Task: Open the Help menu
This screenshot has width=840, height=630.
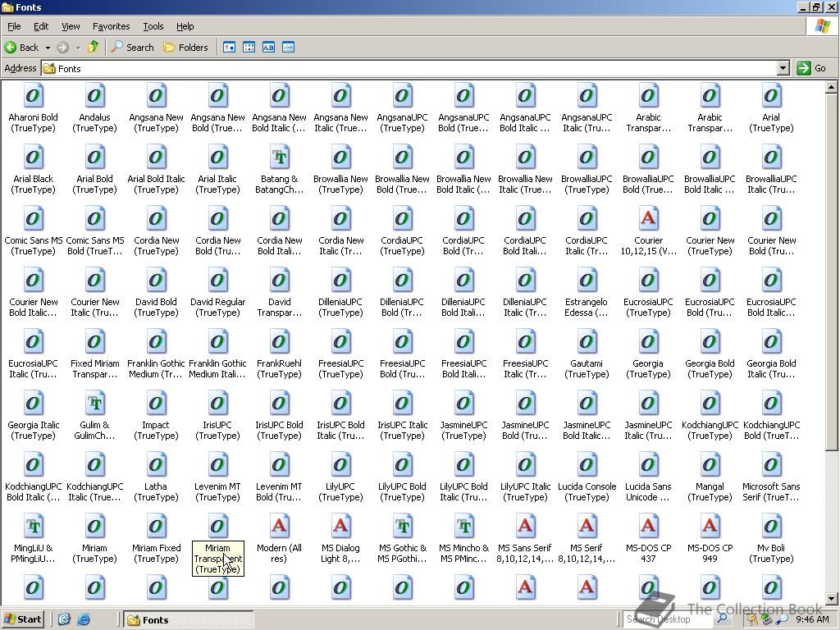Action: (185, 26)
